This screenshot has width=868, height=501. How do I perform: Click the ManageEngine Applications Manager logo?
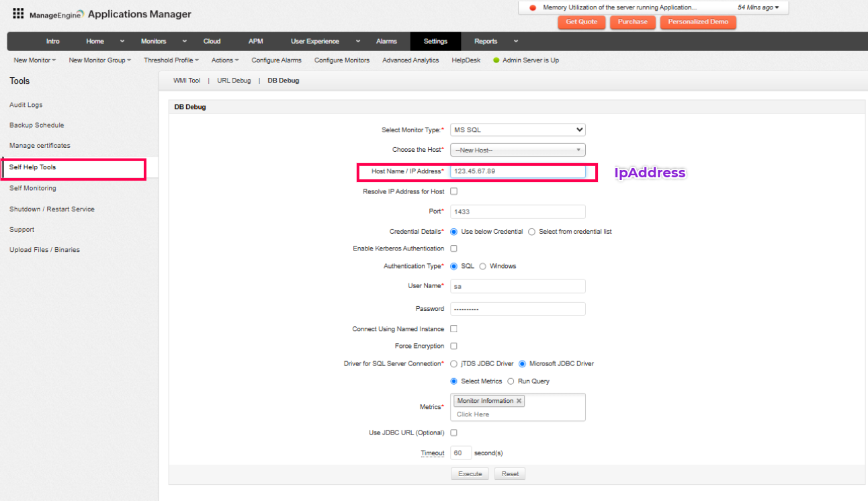click(110, 14)
